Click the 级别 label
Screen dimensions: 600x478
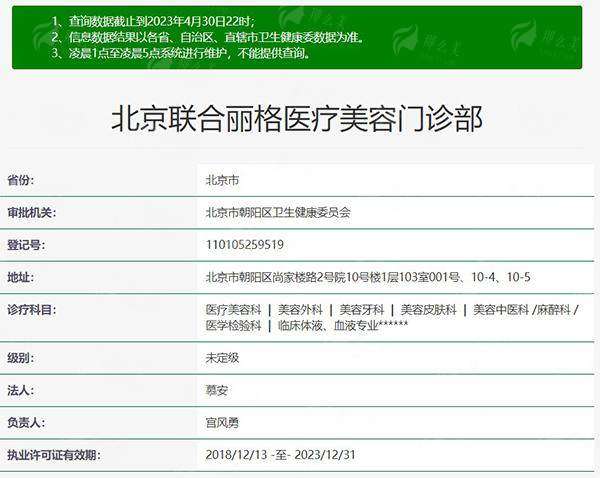coord(20,358)
